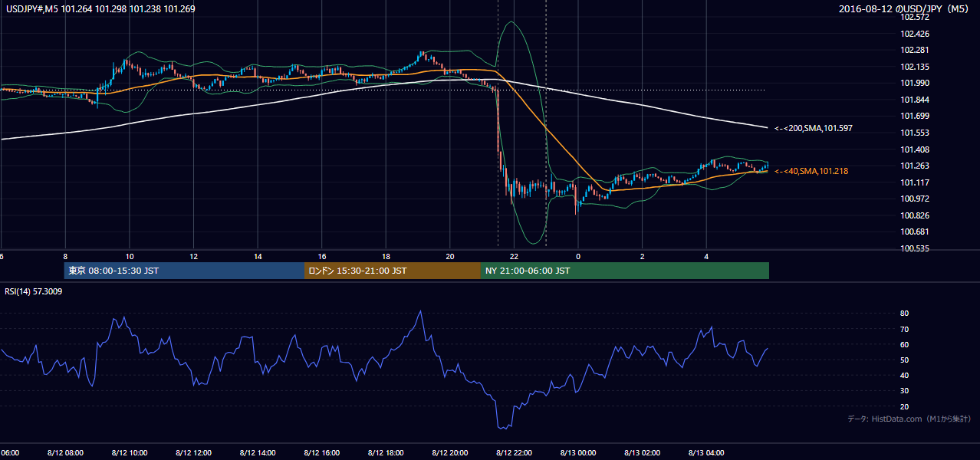
Task: Click the 8/13 00:00 time axis label
Action: [578, 452]
